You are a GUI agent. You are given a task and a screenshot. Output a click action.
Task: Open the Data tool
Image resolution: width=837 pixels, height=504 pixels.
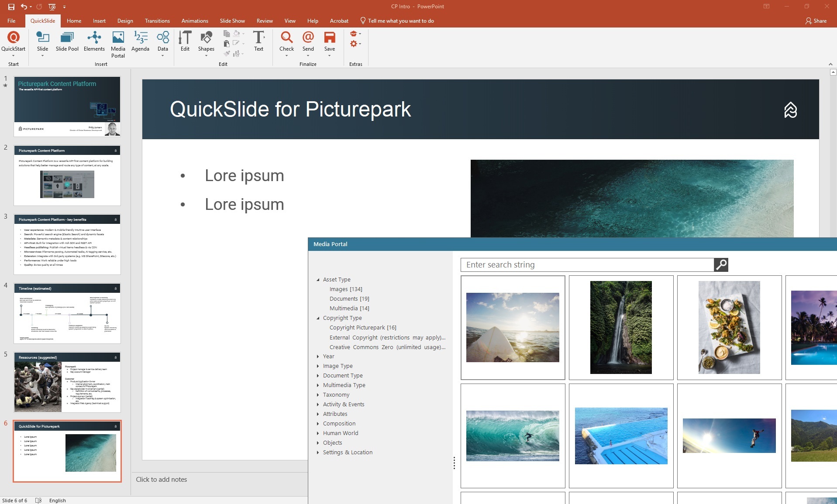(x=163, y=43)
